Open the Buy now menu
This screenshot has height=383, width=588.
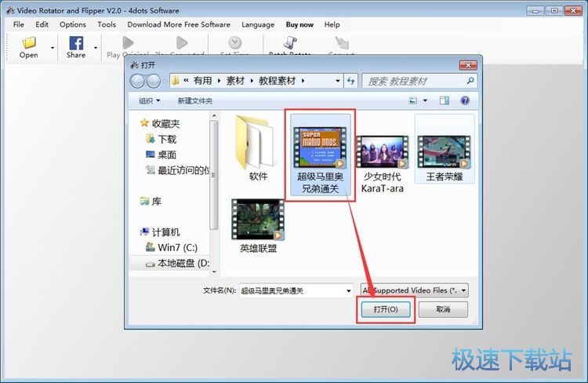[x=299, y=25]
